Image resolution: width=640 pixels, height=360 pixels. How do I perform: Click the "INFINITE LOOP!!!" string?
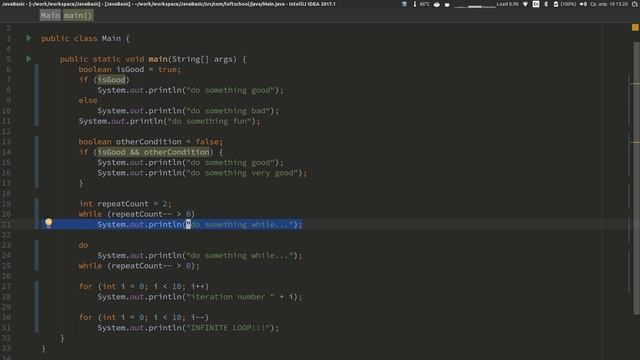click(x=228, y=328)
